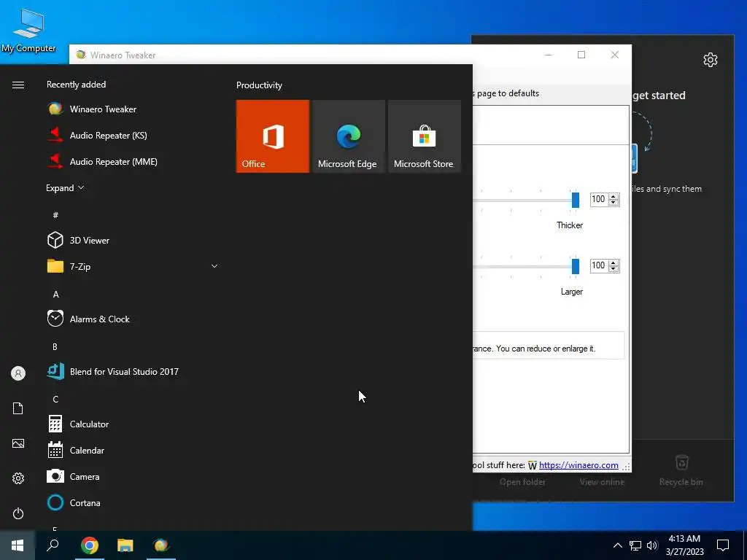Open My Computer desktop icon
Image resolution: width=747 pixels, height=560 pixels.
point(28,29)
